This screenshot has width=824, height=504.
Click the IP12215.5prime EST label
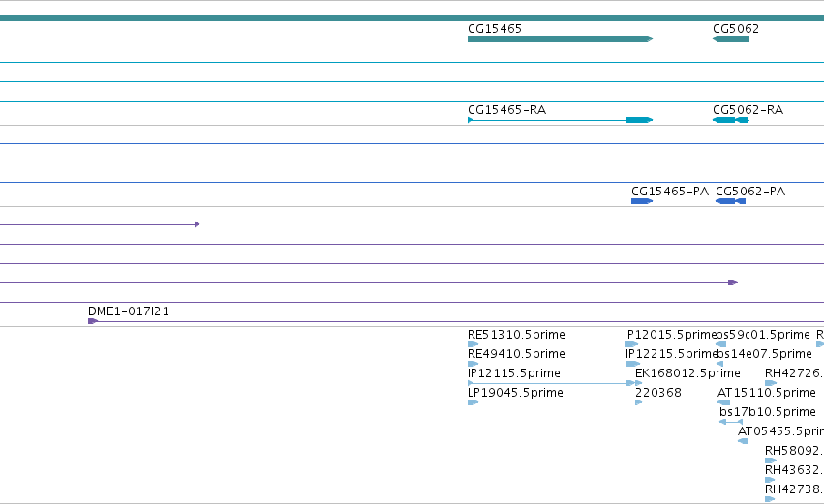tap(672, 354)
